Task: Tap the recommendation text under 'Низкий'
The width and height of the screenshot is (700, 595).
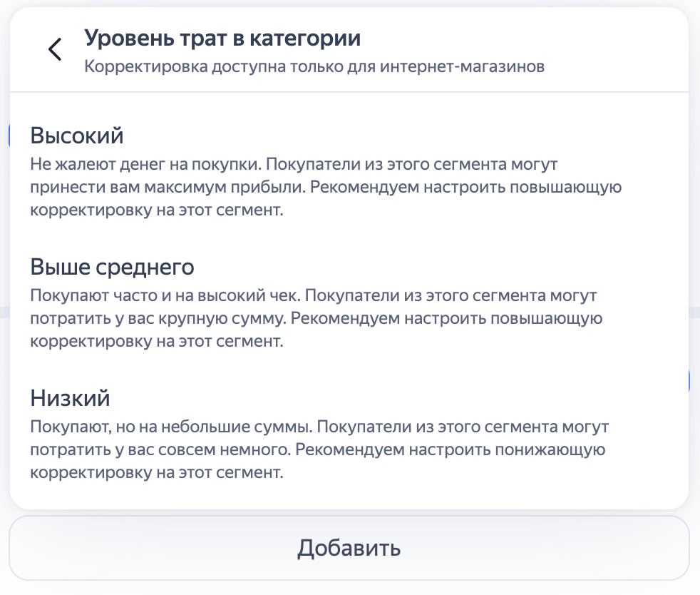Action: [x=317, y=449]
